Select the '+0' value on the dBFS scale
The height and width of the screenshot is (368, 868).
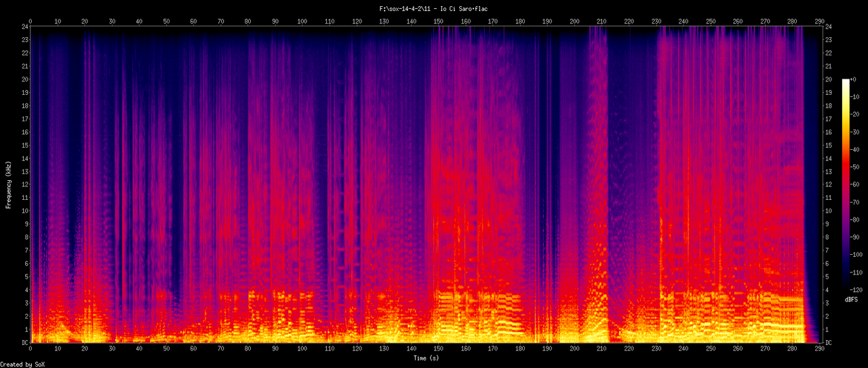[854, 79]
